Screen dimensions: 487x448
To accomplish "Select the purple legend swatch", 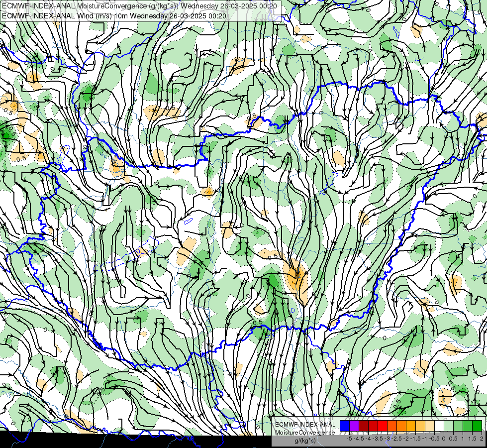I will point(354,426).
